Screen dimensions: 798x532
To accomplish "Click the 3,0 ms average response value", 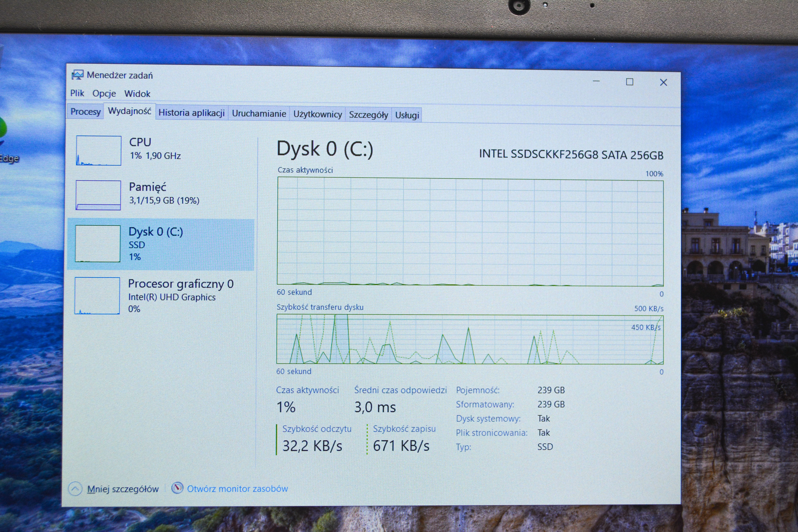I will 375,407.
